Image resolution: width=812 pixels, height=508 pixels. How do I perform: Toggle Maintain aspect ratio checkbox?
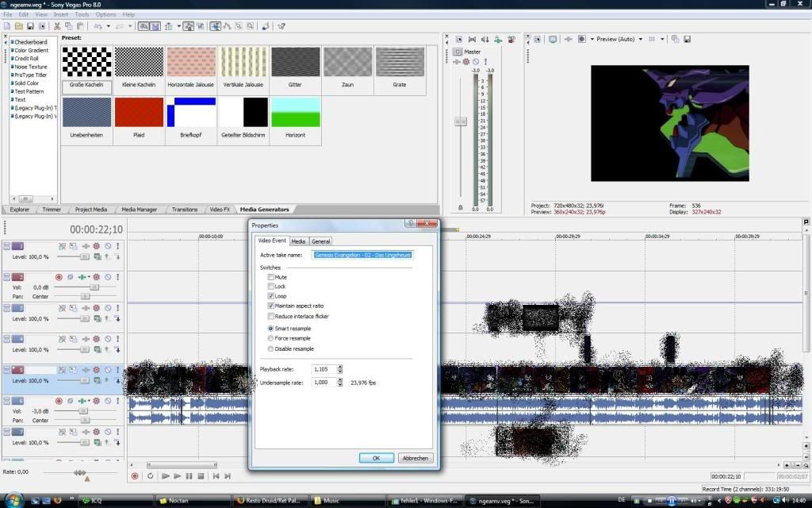pos(271,306)
